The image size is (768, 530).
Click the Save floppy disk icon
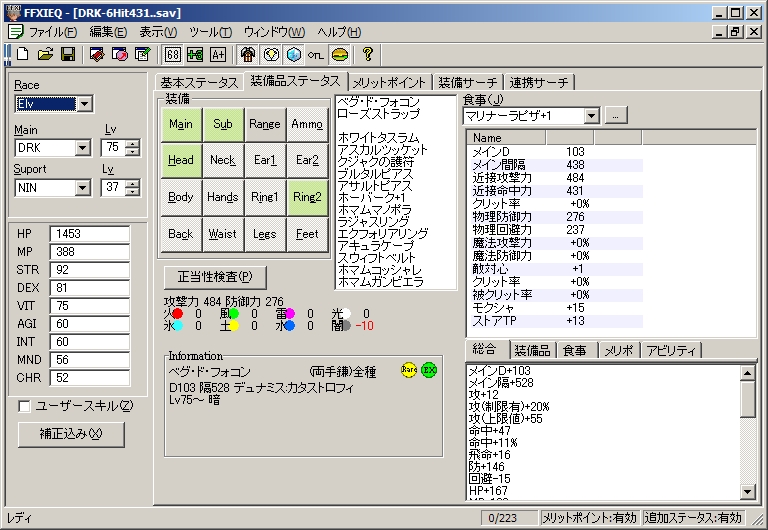[68, 54]
